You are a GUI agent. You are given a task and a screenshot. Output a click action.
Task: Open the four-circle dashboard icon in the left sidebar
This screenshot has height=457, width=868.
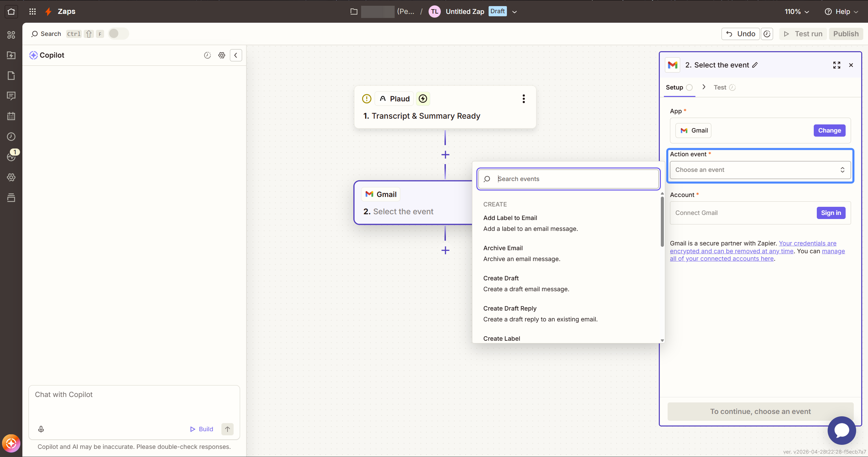[11, 35]
